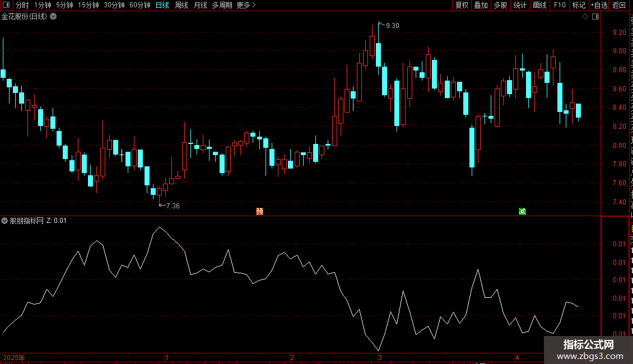
Task: Click the 叠加 overlay button
Action: tap(481, 5)
